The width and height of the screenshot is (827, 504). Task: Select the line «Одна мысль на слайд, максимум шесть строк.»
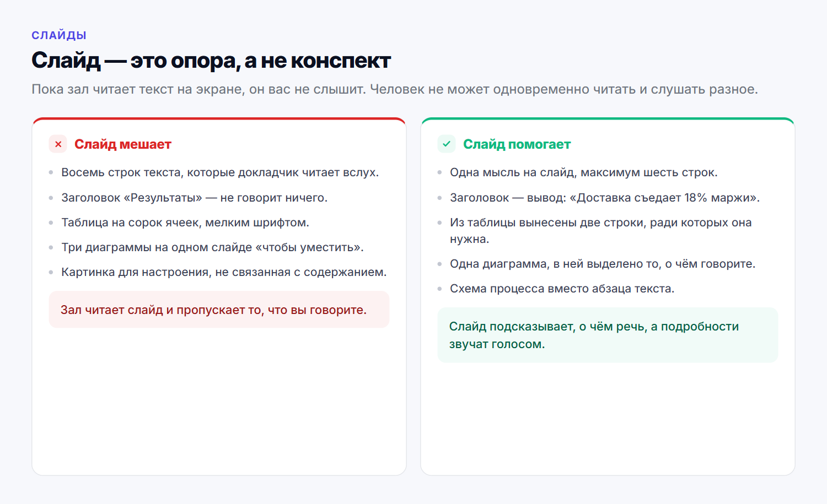pos(584,172)
